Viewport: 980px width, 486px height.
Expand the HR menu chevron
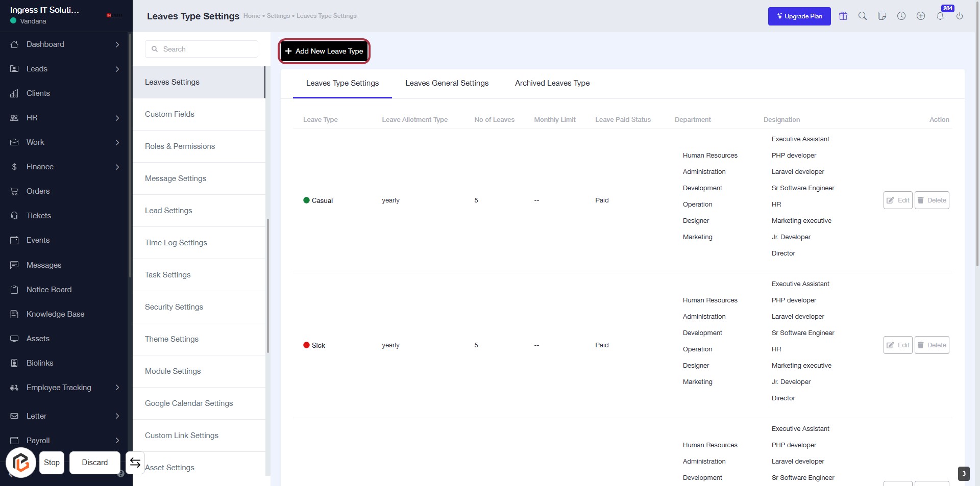[x=117, y=118]
